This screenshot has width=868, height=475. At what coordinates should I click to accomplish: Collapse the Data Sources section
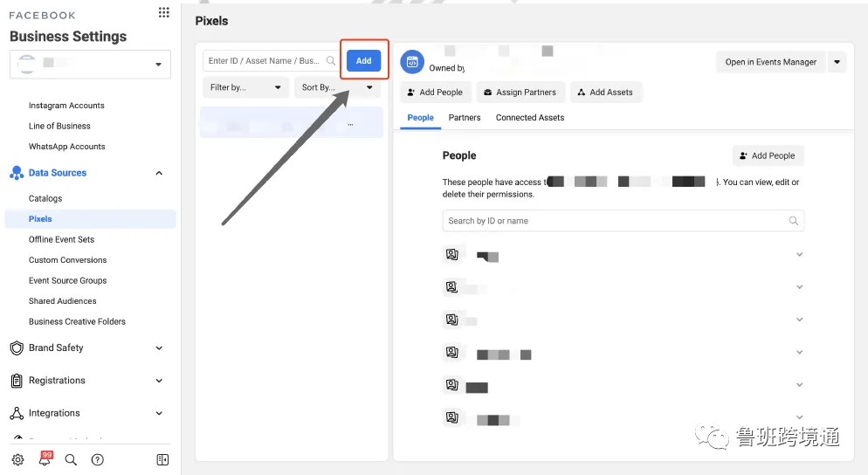159,173
